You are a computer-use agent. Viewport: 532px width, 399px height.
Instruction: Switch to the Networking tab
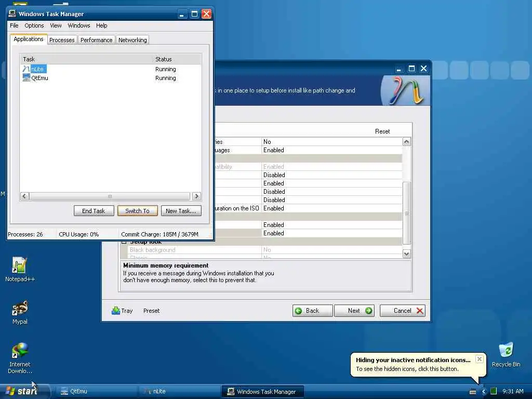(x=132, y=40)
